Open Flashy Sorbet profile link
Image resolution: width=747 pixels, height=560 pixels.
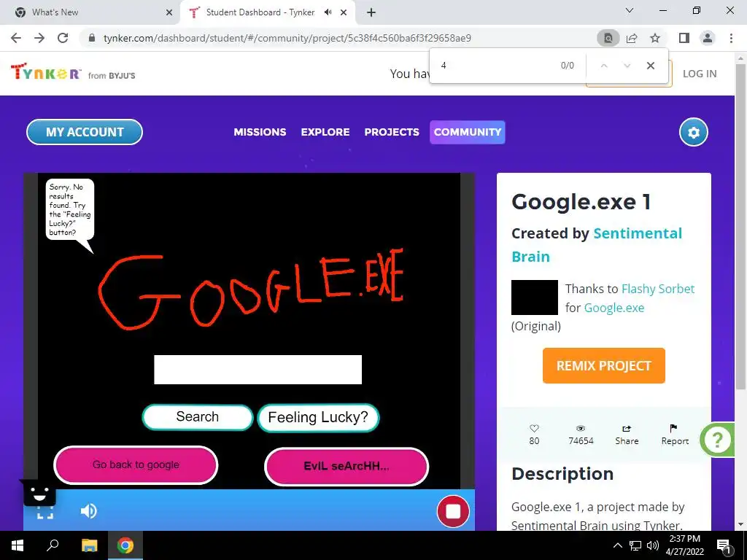pos(658,289)
